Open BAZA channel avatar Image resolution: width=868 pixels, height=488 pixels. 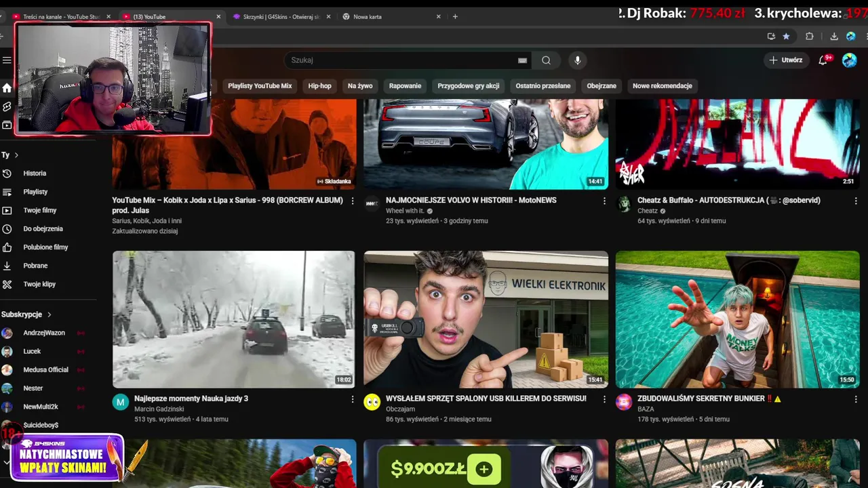click(624, 402)
